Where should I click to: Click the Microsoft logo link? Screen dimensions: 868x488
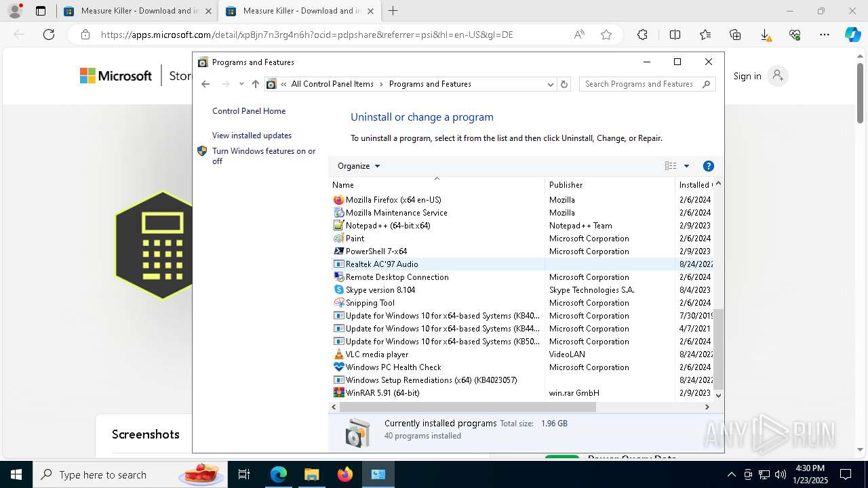click(116, 76)
